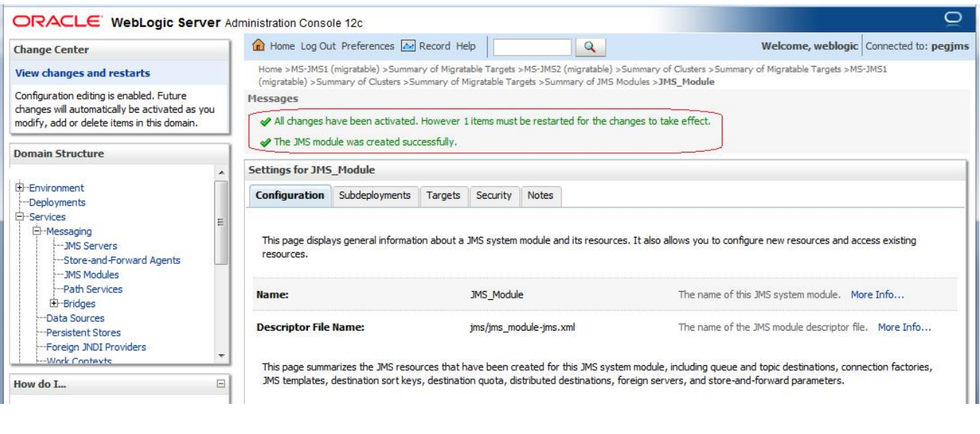Click View changes and restarts
Viewport: 980px width, 434px height.
(83, 73)
